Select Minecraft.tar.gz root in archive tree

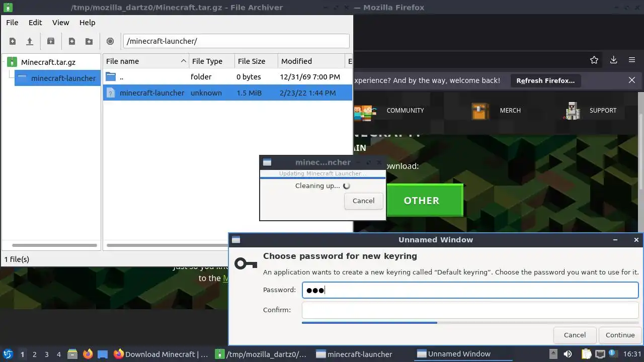click(48, 62)
